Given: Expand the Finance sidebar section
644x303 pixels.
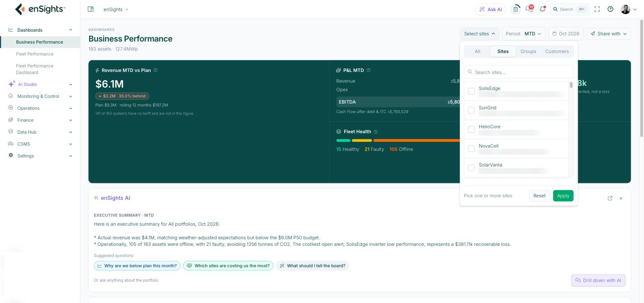Looking at the screenshot, I should (40, 120).
